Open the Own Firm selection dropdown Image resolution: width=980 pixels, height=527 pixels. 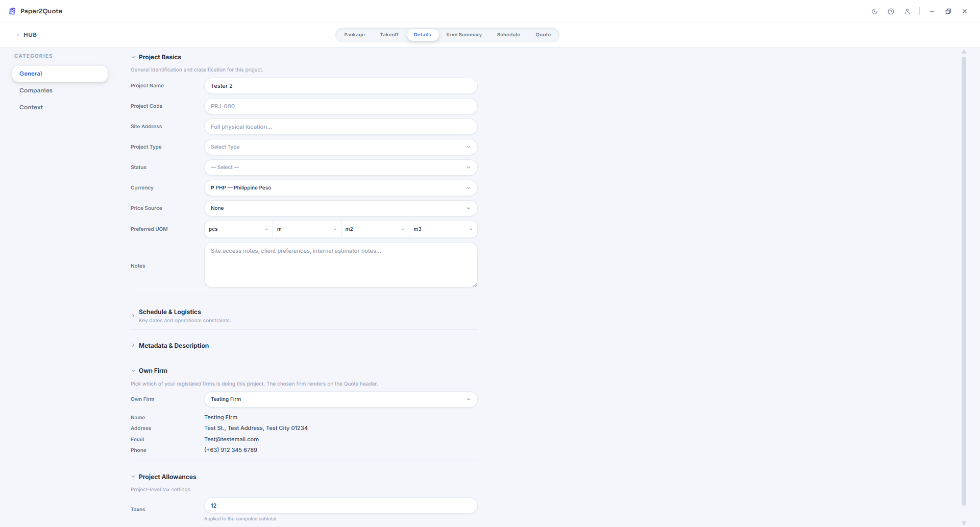[x=341, y=399]
